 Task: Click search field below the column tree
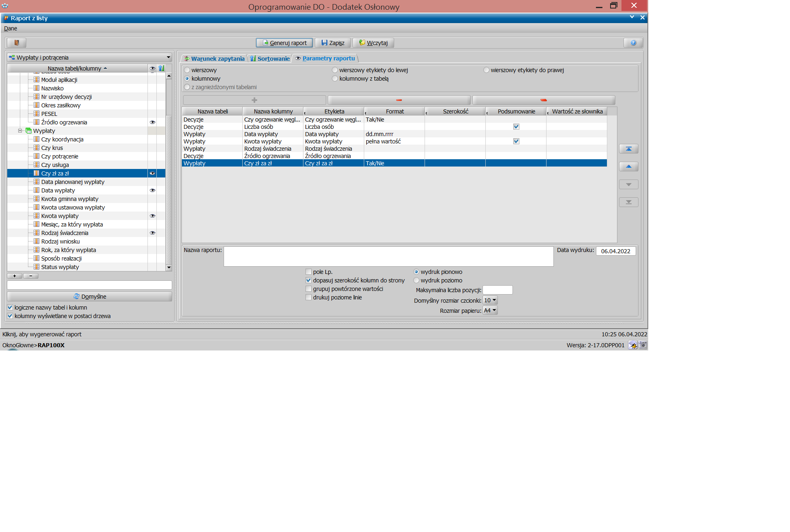click(x=90, y=285)
